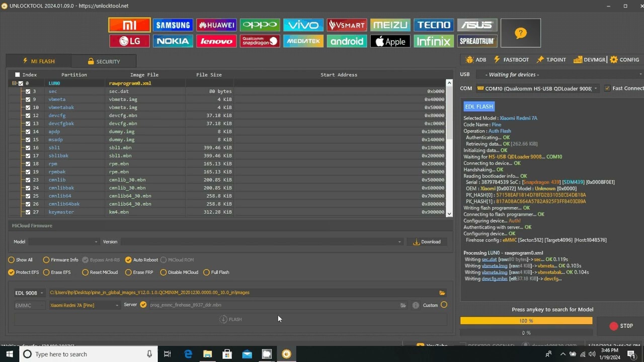Toggle the Protect EFS option
The width and height of the screenshot is (644, 362).
(x=11, y=273)
